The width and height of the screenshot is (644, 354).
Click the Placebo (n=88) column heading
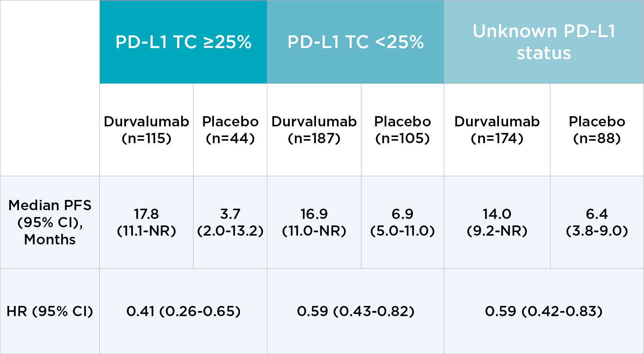pos(597,130)
